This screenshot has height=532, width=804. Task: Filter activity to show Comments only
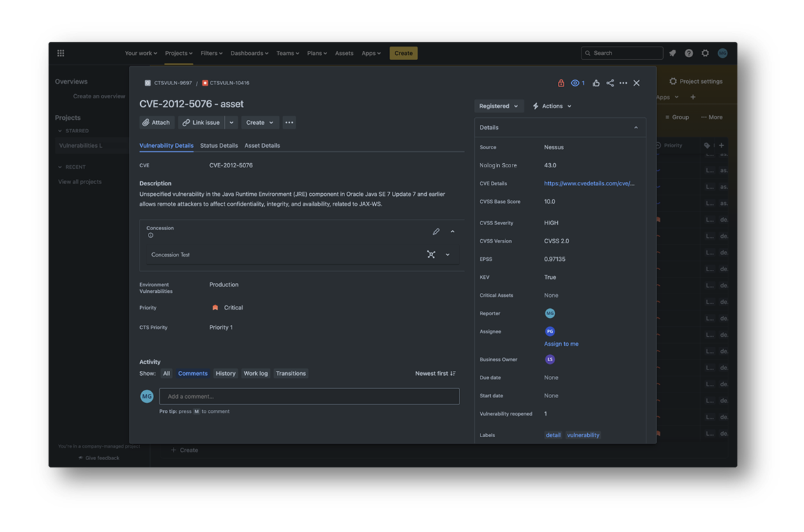pyautogui.click(x=192, y=373)
